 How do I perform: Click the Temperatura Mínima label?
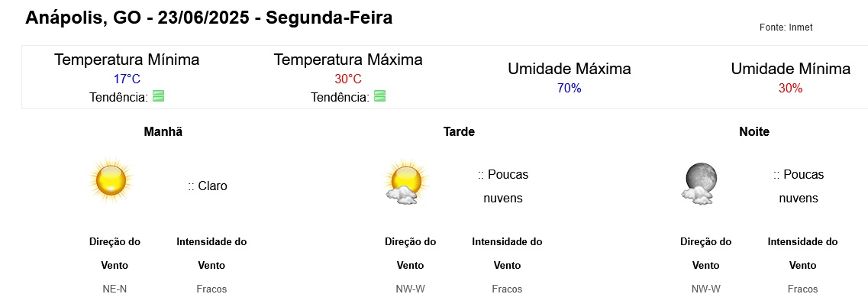[127, 60]
